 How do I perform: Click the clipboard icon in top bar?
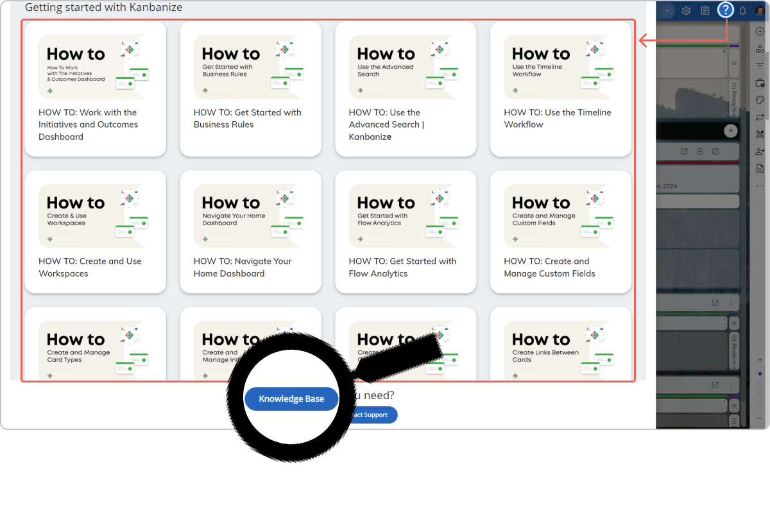click(x=705, y=11)
